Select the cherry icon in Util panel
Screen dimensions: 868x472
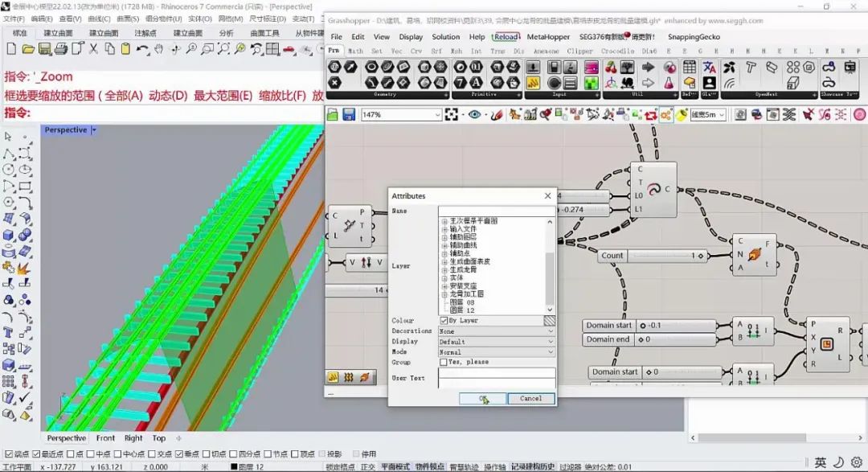611,68
